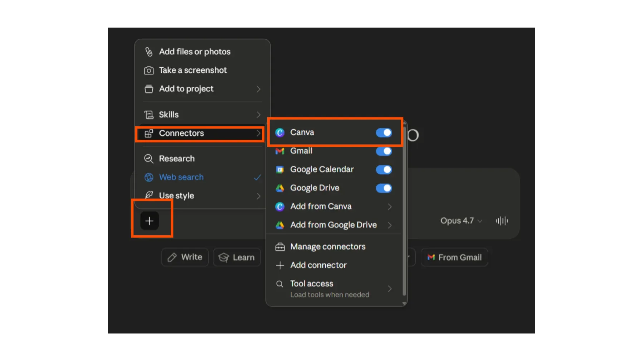644x362 pixels.
Task: Click the Connectors grid icon
Action: [x=149, y=134]
